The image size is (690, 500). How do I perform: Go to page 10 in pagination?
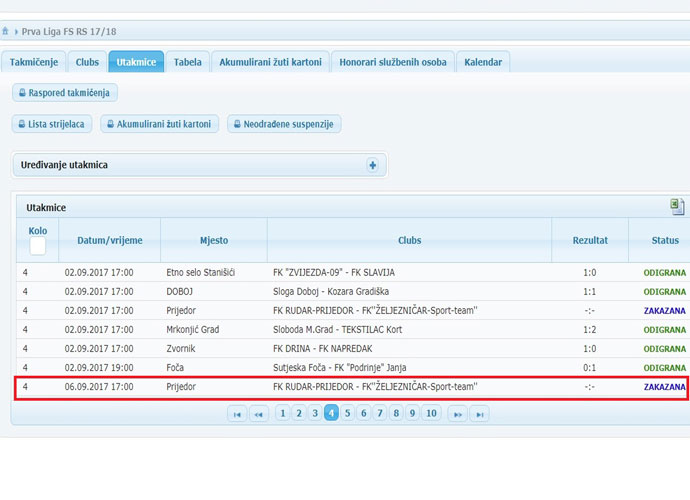pyautogui.click(x=431, y=413)
